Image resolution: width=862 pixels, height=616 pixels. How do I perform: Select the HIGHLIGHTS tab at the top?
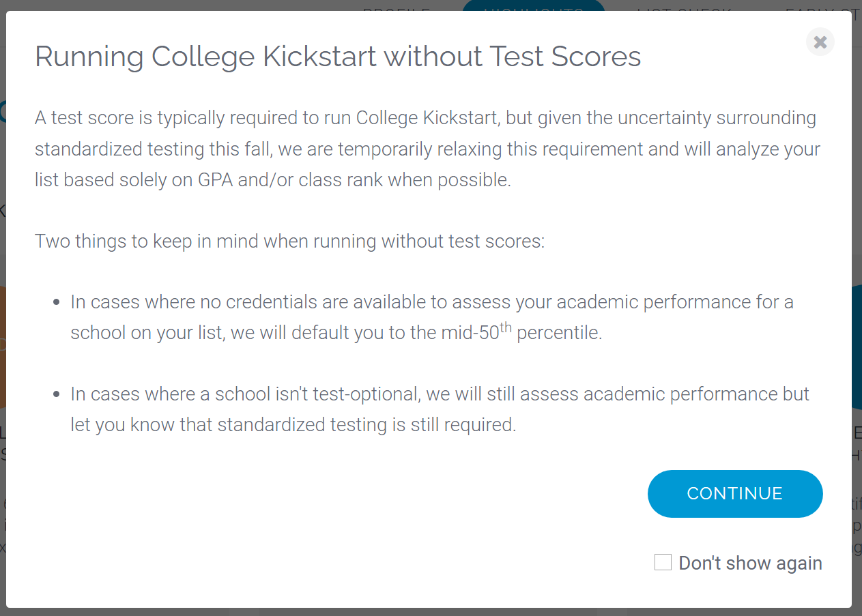tap(534, 7)
